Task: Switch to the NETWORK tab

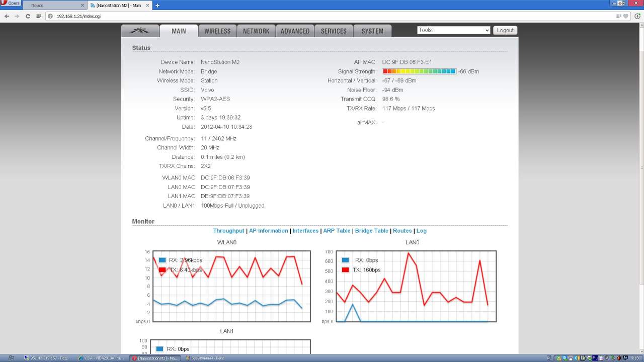Action: point(256,31)
